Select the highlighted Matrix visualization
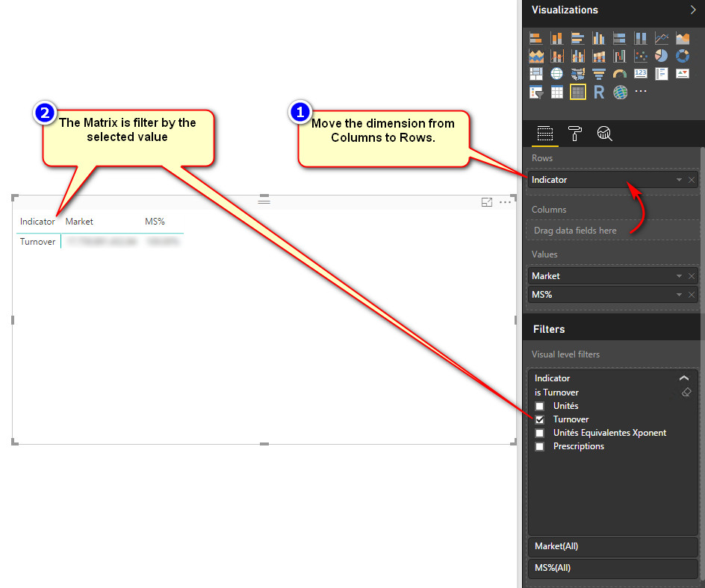The height and width of the screenshot is (588, 705). point(578,92)
